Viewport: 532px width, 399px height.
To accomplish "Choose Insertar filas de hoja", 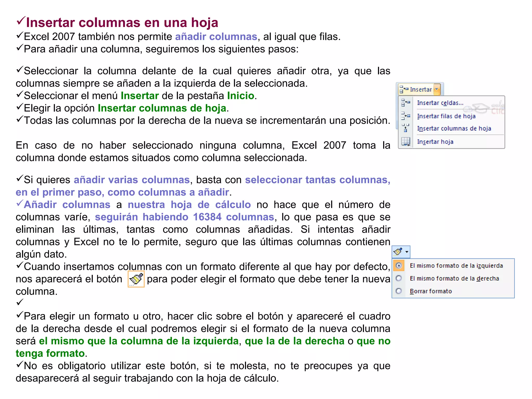I will coord(446,116).
